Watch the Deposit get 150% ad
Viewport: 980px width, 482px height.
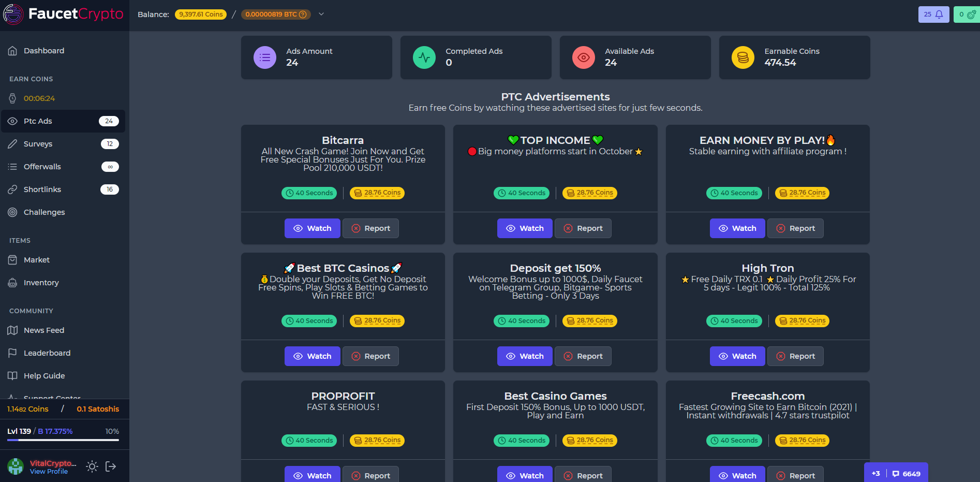point(525,356)
